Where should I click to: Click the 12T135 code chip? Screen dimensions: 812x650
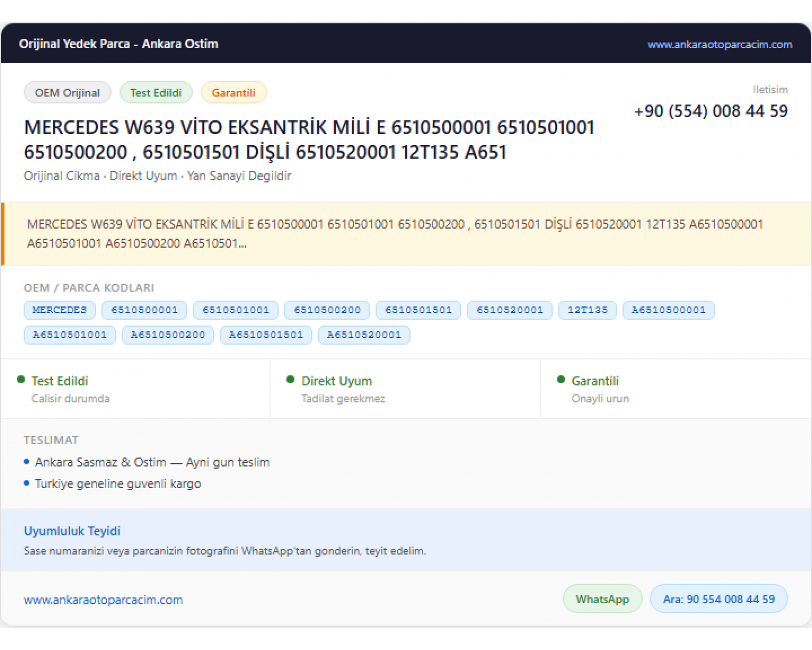[587, 310]
